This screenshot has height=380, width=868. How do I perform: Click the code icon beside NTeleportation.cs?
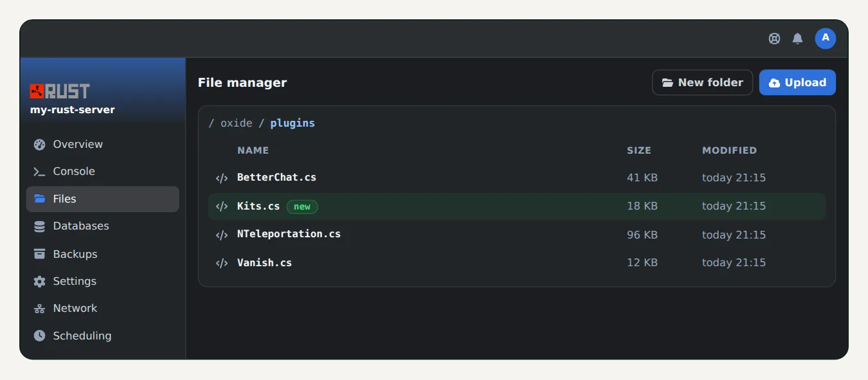(222, 235)
